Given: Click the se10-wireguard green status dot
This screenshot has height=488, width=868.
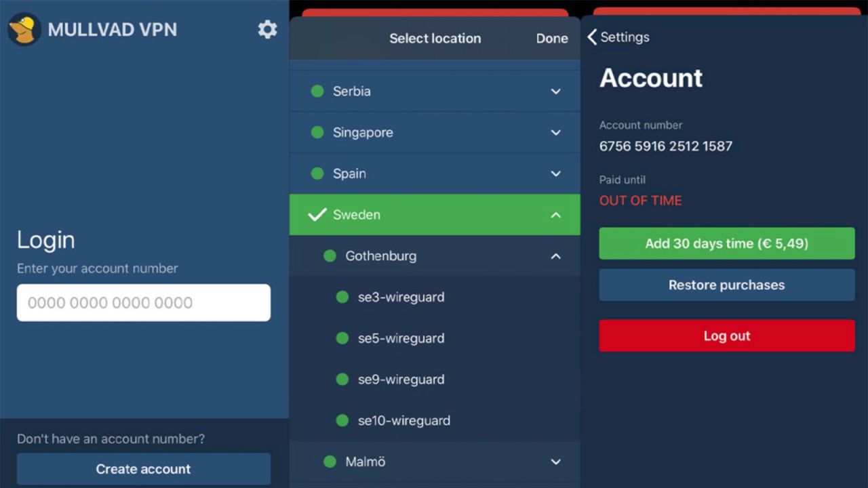Looking at the screenshot, I should 342,421.
